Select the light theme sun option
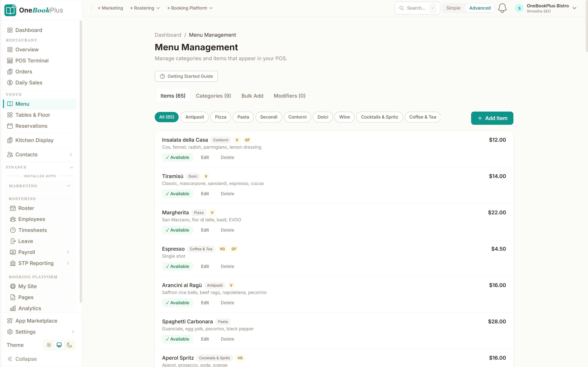The image size is (588, 367). pos(49,345)
